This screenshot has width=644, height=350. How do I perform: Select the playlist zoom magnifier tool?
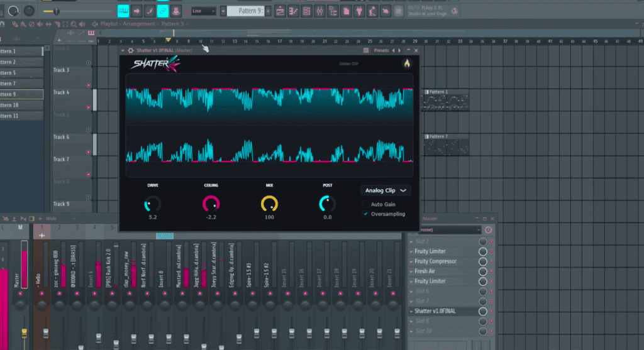pos(74,25)
